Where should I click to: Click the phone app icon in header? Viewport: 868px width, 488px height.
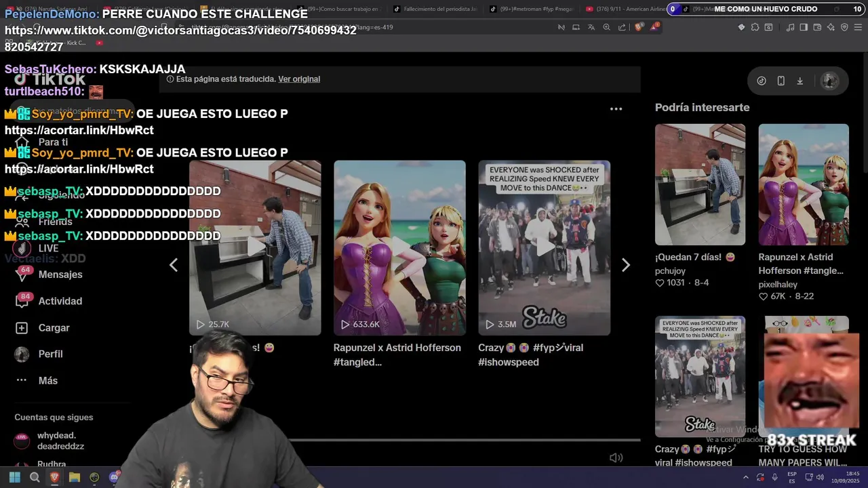(781, 81)
